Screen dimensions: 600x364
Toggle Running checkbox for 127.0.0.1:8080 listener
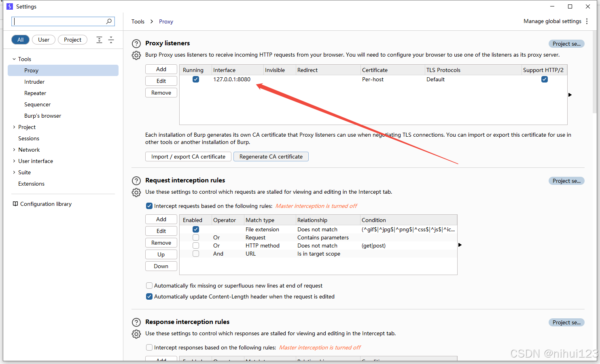(196, 79)
